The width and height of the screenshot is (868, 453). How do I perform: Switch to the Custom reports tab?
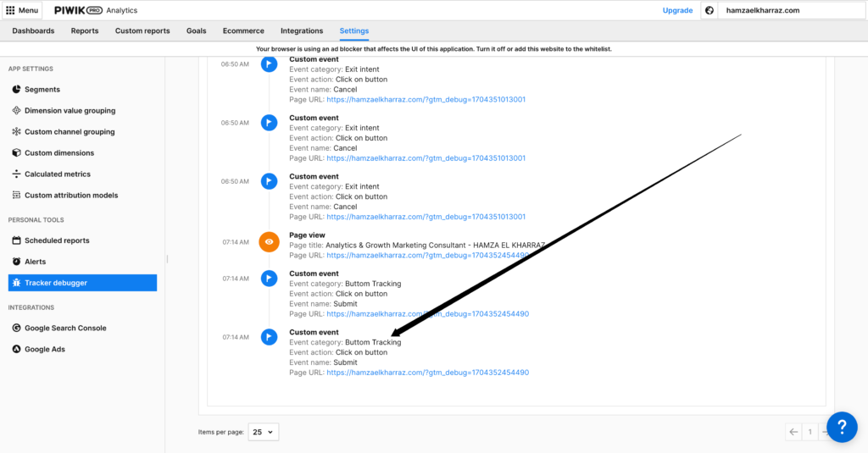142,31
